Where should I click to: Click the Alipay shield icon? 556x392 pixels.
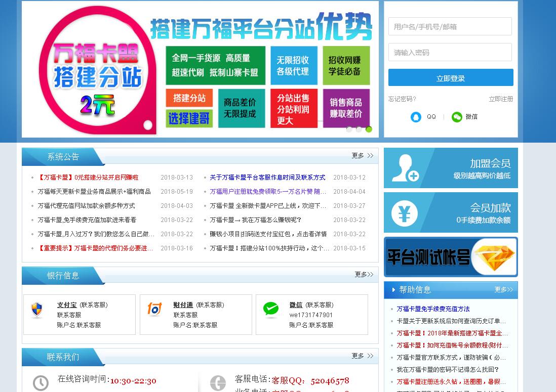pos(36,309)
